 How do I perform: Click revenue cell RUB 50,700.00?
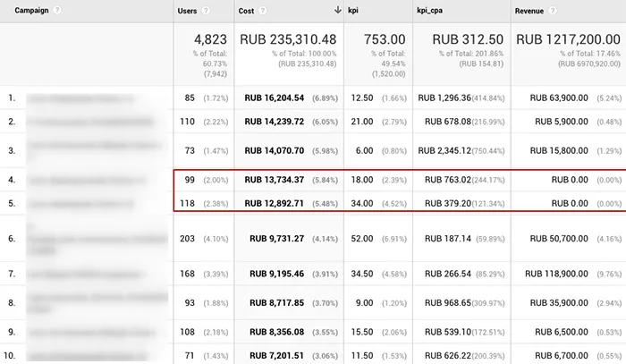coord(559,239)
